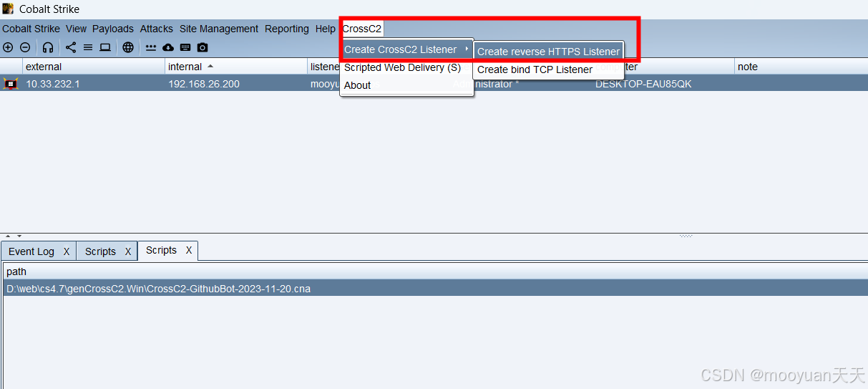Click the sort arrow on internal column
Viewport: 868px width, 389px height.
click(210, 67)
